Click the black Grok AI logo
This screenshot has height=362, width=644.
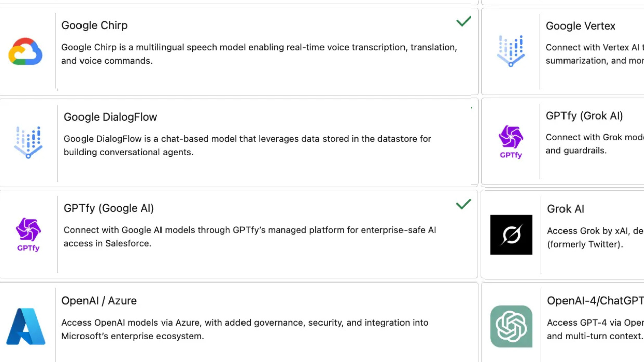tap(511, 235)
